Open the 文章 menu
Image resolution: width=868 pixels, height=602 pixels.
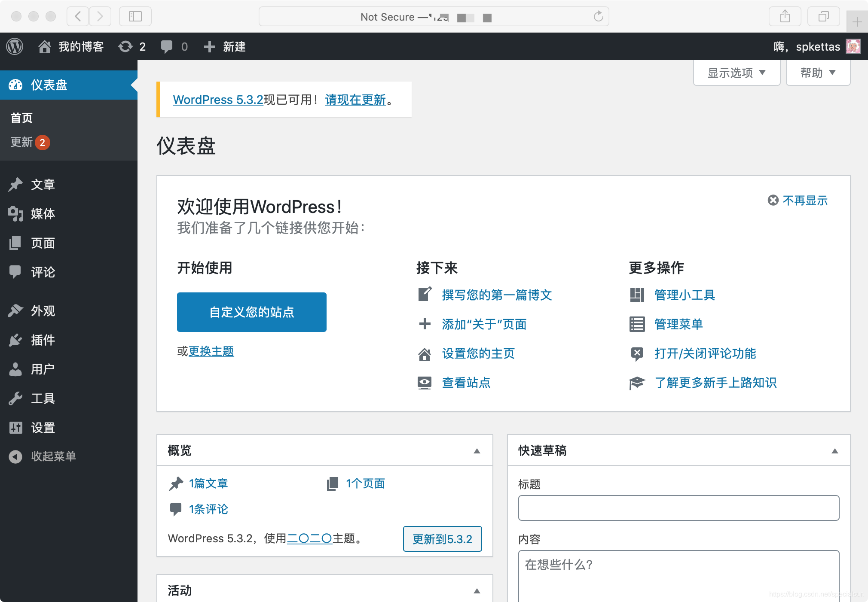point(69,185)
